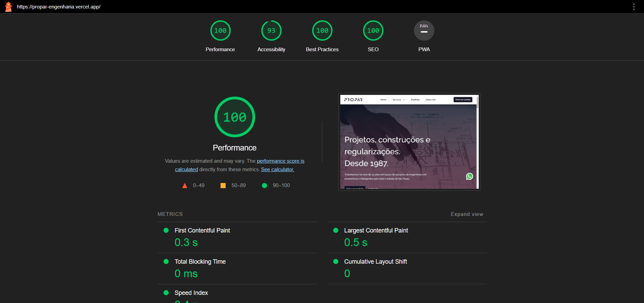Open the Best Practices score gauge

click(x=322, y=31)
